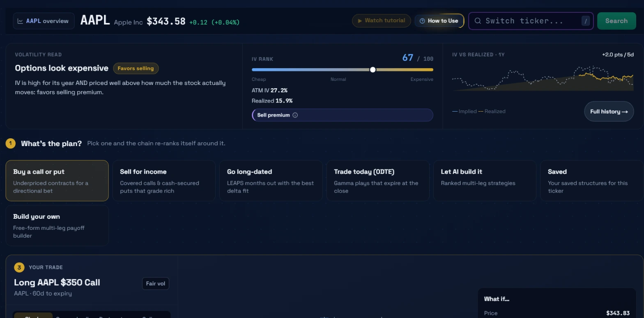Click the AAPL · 60d to expiry subtitle

coord(43,293)
